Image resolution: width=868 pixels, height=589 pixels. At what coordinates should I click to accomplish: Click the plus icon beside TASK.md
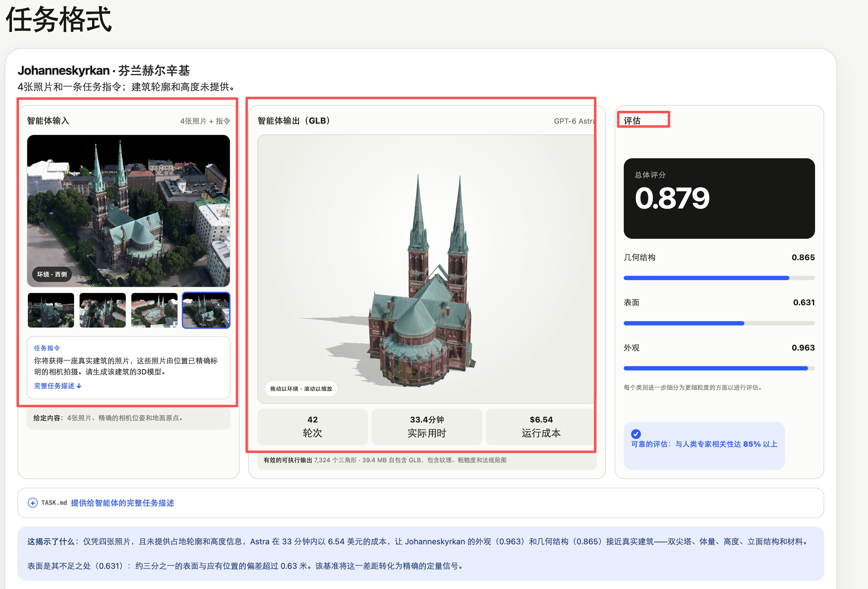32,503
